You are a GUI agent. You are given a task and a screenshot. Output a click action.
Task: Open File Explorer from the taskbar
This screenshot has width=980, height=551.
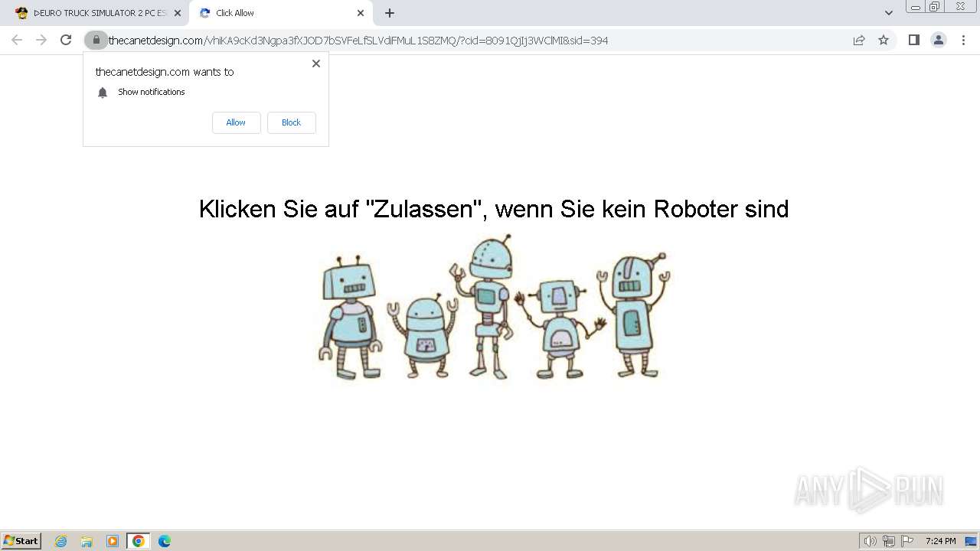[87, 541]
